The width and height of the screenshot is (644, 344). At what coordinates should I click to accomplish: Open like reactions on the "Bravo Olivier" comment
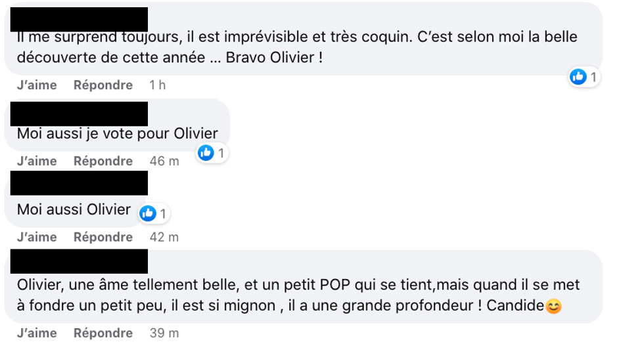[x=584, y=77]
